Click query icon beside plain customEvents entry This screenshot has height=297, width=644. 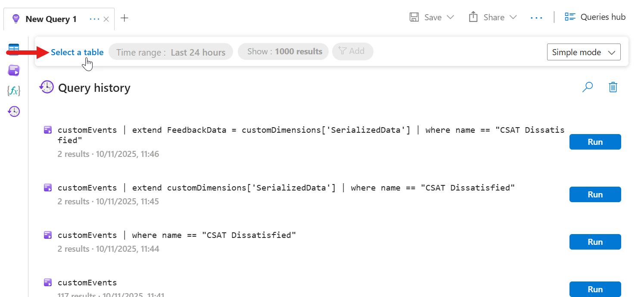click(48, 282)
